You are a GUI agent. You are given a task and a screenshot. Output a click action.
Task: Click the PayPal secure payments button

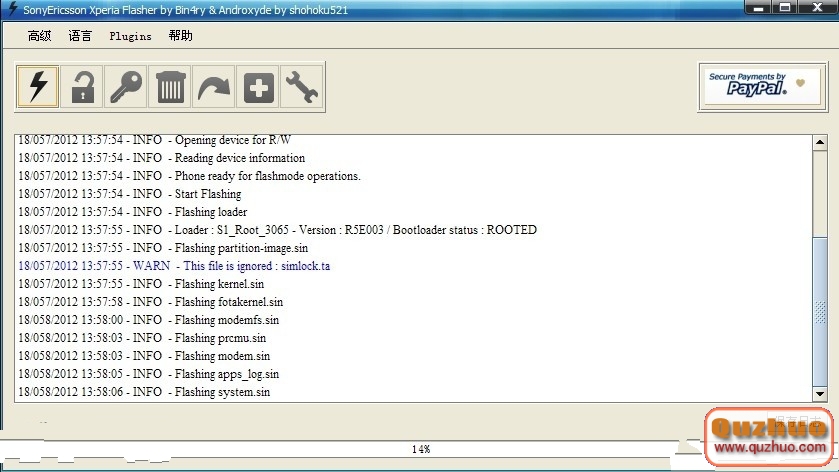click(x=762, y=86)
